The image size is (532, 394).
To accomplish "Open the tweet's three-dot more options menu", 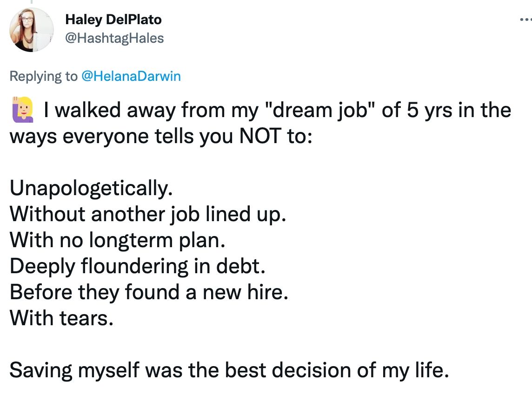I will click(x=525, y=20).
